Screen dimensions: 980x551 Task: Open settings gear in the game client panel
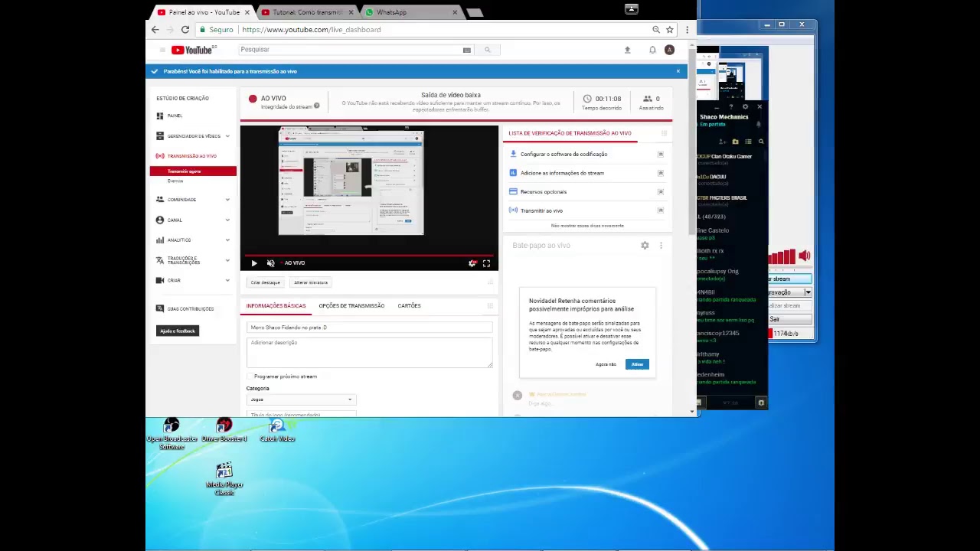(x=746, y=106)
